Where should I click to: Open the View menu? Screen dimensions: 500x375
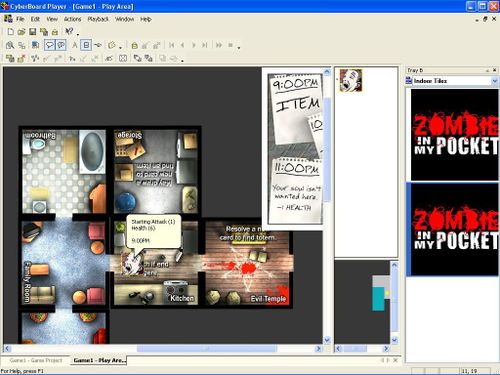(52, 19)
